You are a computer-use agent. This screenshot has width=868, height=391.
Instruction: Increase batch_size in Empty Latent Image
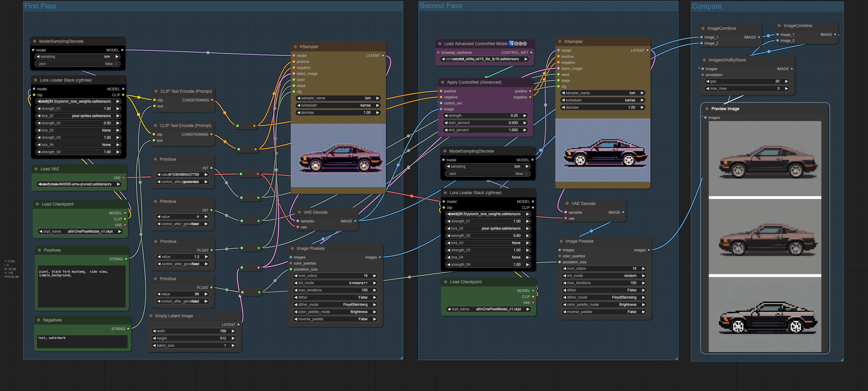(x=233, y=346)
